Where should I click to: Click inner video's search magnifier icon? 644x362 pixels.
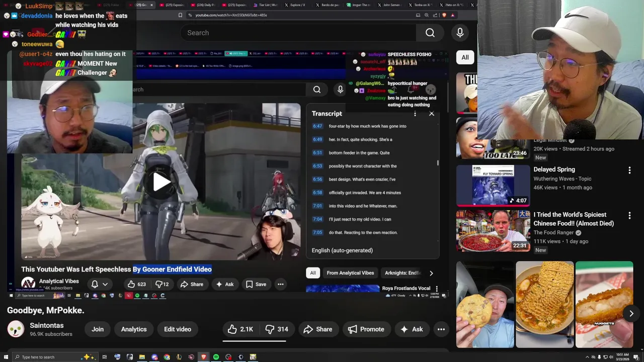(x=317, y=89)
